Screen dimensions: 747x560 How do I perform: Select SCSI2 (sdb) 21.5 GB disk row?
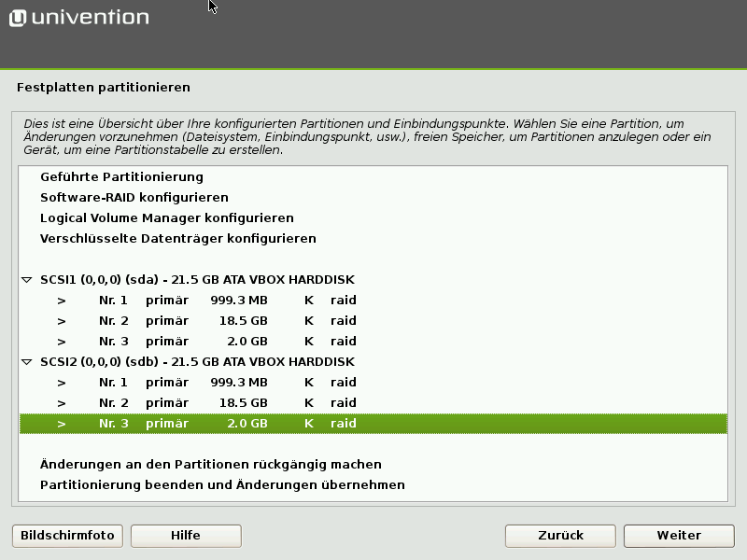[x=373, y=362]
